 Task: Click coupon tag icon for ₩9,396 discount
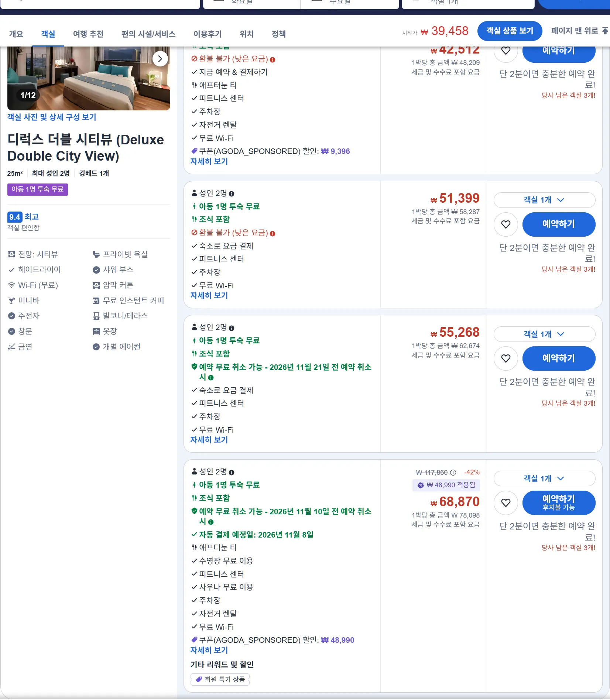tap(194, 151)
